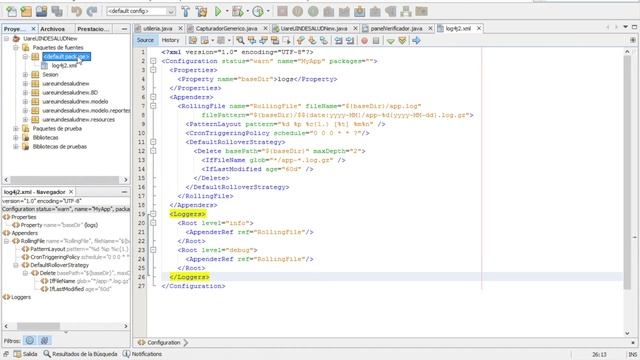
Task: Click the Navegador horizontal scrollbar thumb
Action: tap(38, 326)
